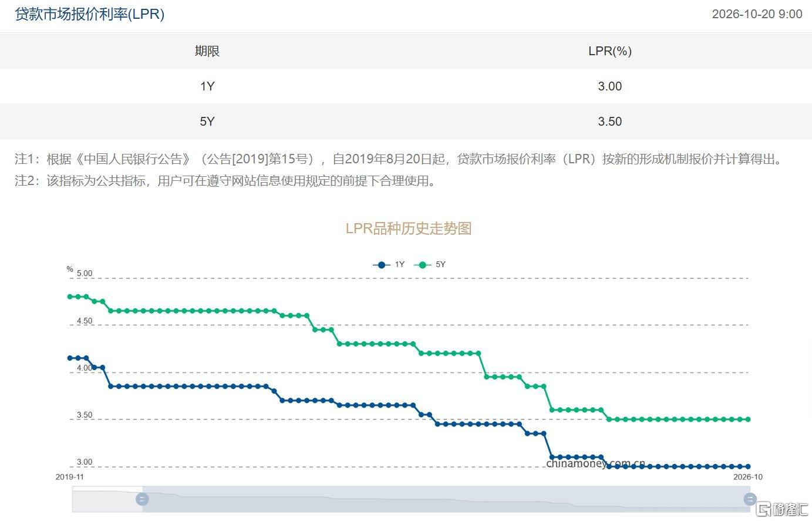
Task: Click the 注1 footnote text
Action: (x=399, y=159)
